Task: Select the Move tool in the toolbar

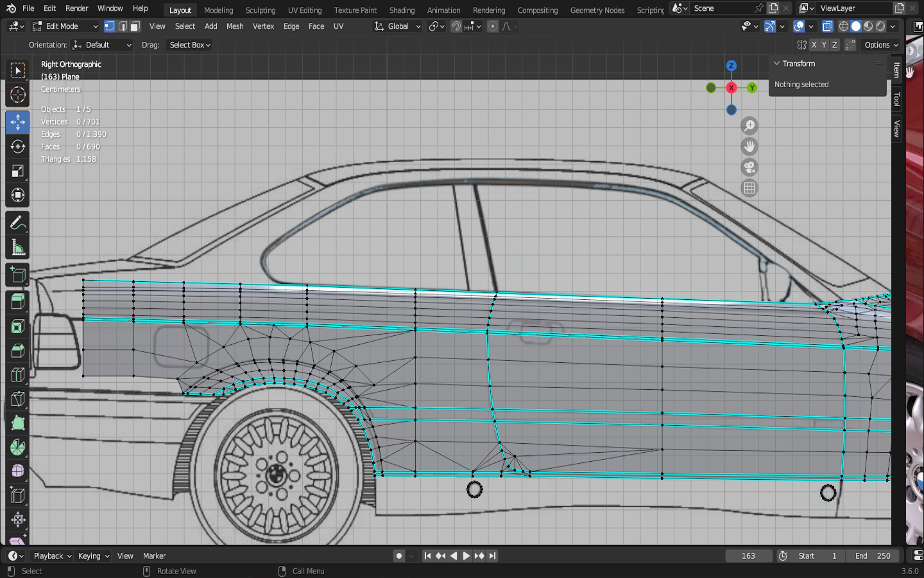Action: click(x=17, y=122)
